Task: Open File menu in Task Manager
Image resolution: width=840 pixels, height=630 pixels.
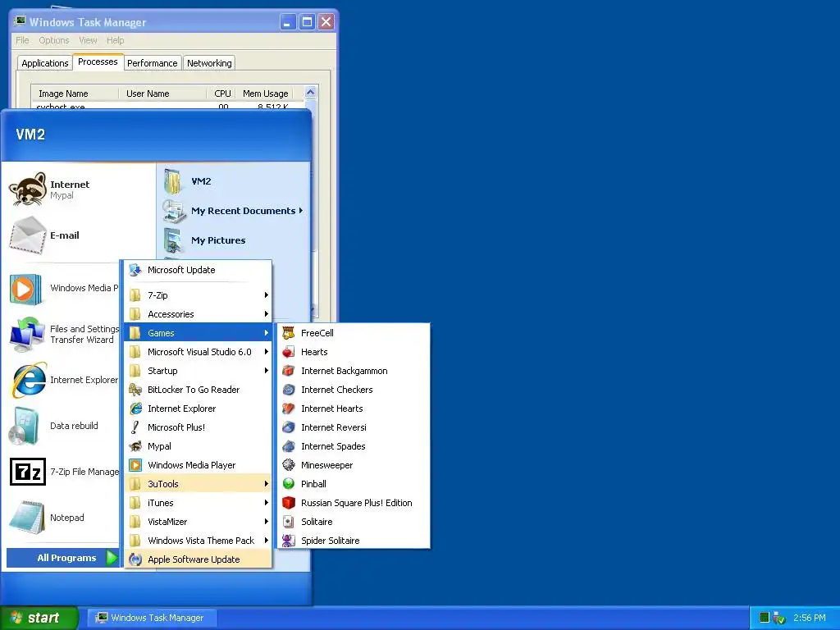Action: coord(22,40)
